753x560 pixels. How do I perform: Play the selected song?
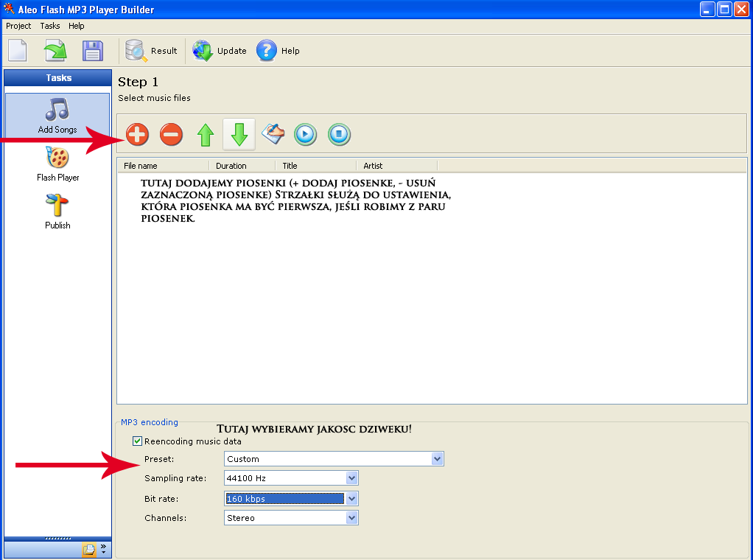(306, 134)
